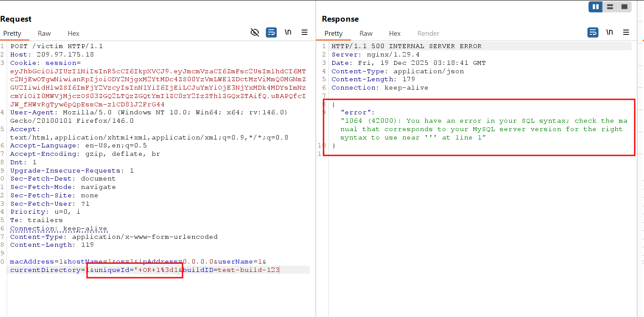Open the Request Hex tab
This screenshot has width=644, height=317.
tap(73, 34)
